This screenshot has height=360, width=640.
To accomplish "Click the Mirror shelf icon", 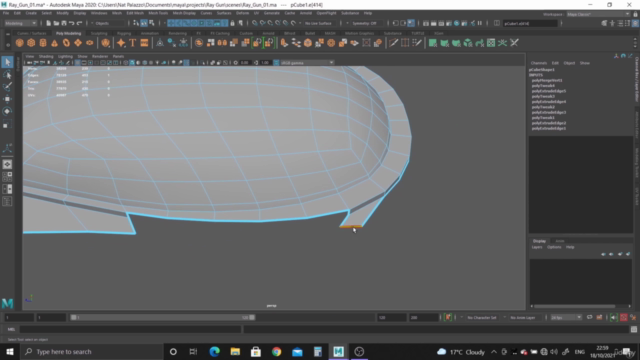I will pos(222,43).
